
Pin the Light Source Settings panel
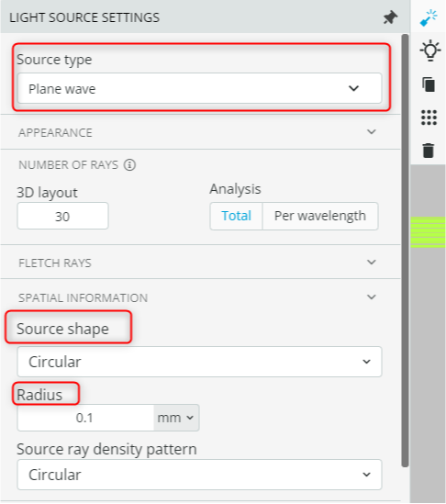[390, 17]
